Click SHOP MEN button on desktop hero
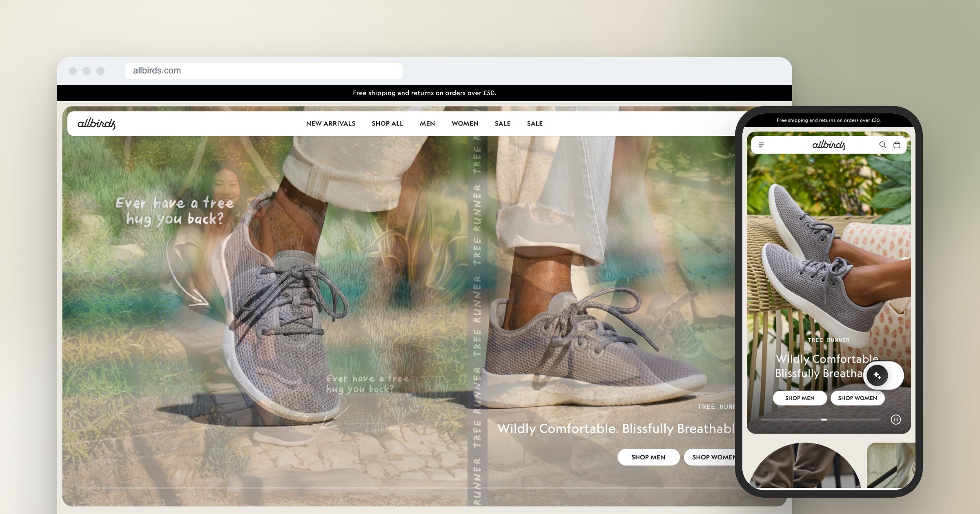980x514 pixels. click(648, 457)
